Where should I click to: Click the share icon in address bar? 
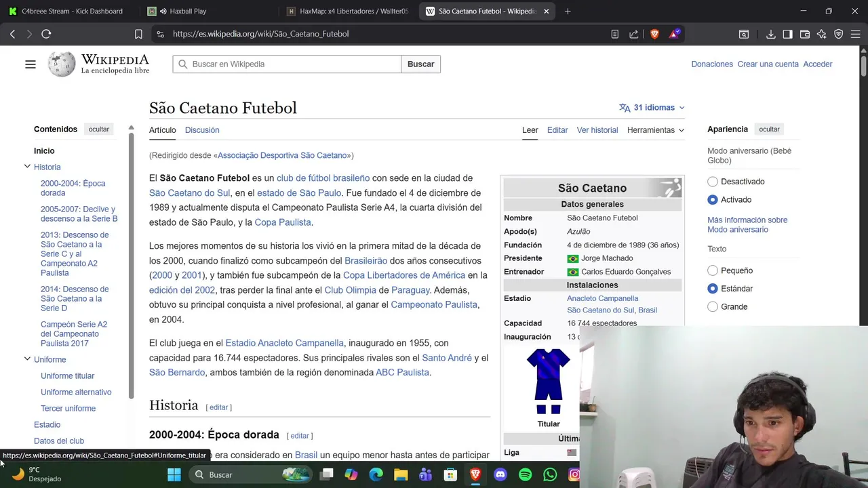pos(634,34)
